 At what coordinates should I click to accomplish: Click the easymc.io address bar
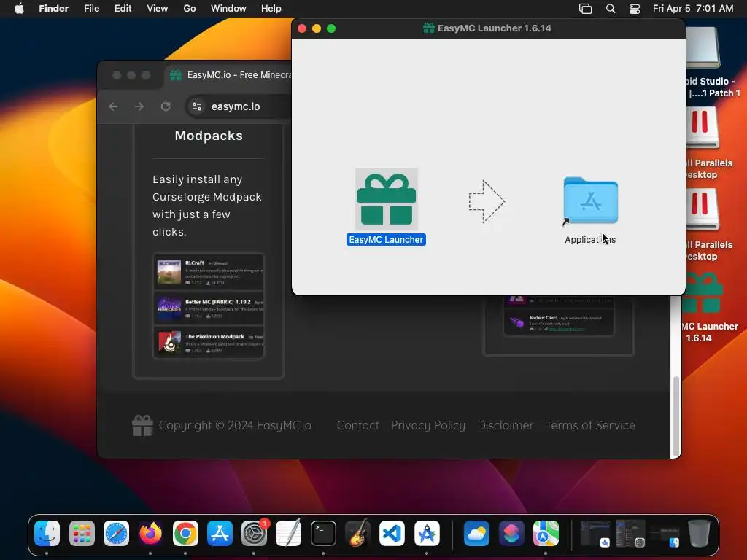239,106
